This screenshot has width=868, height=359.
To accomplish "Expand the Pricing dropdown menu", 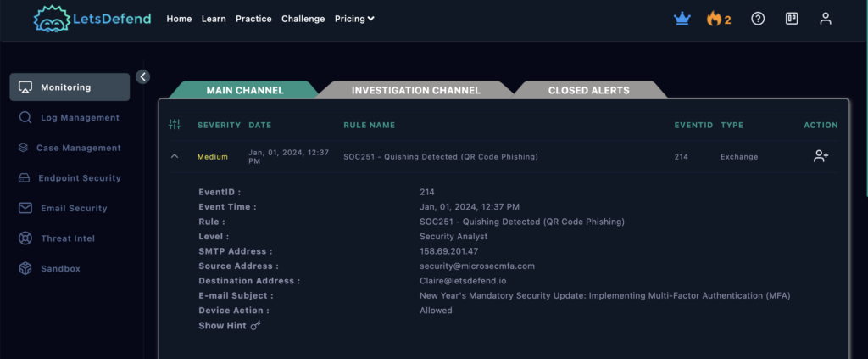I will tap(354, 19).
